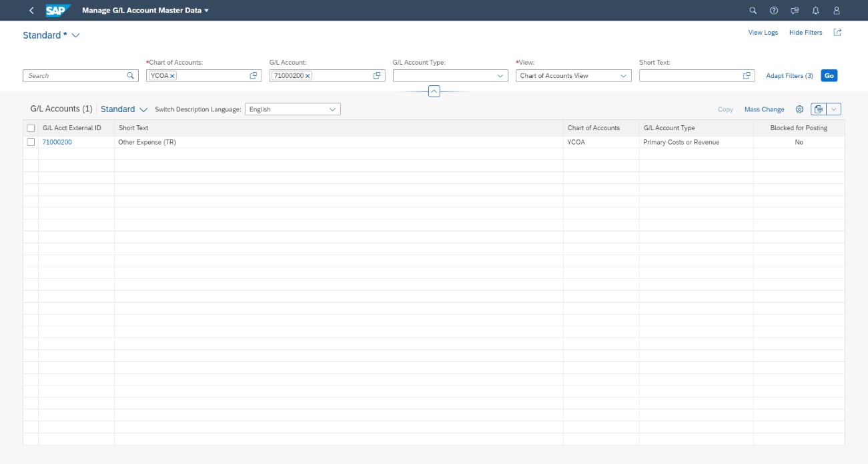Select all rows with header checkbox
Viewport: 868px width, 464px height.
[x=31, y=128]
